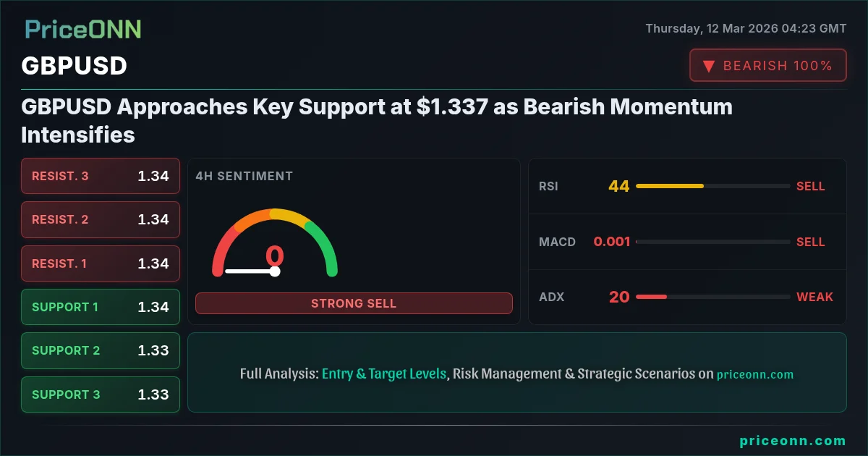
Task: Click the 4H SENTIMENT label
Action: [x=244, y=176]
